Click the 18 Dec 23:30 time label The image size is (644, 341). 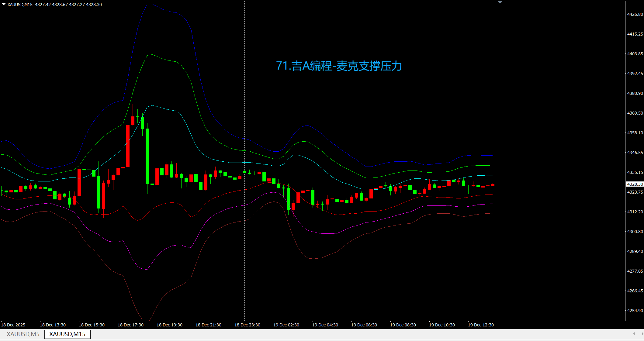(x=247, y=325)
